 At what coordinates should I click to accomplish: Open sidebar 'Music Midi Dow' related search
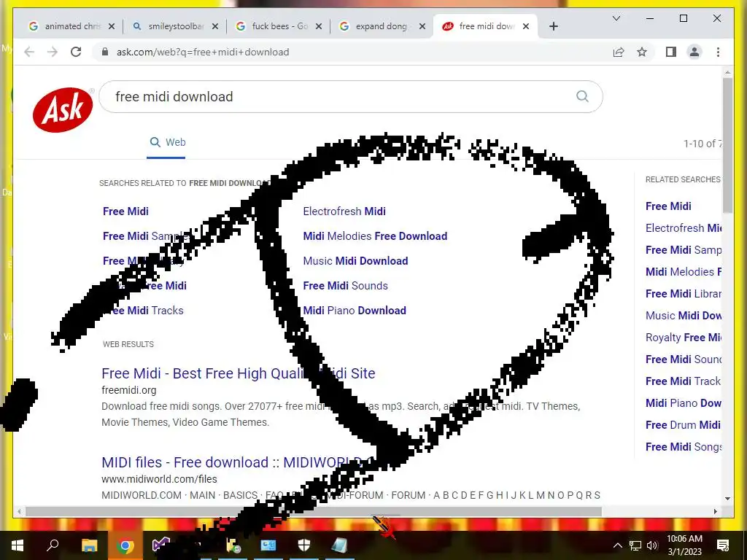point(683,316)
